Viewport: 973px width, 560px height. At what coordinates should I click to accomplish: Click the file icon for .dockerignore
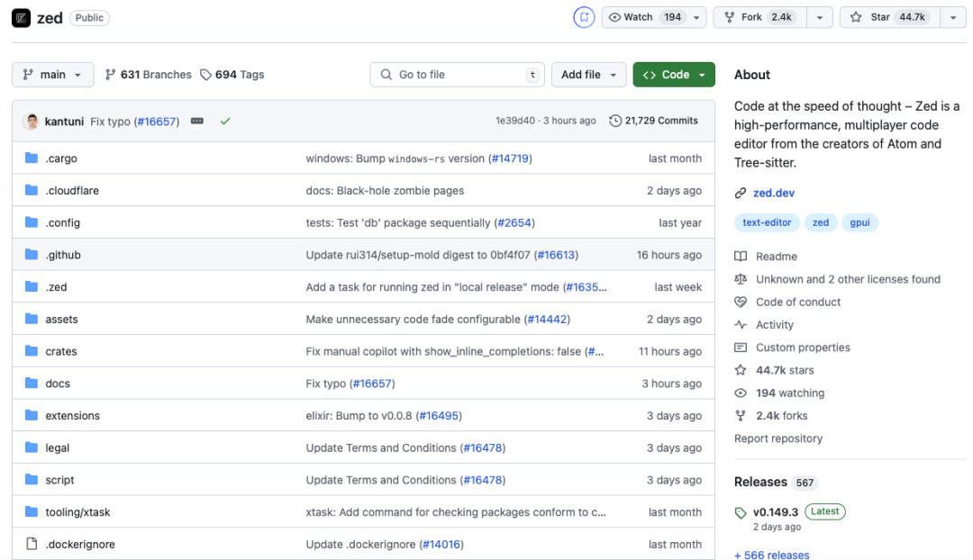(31, 545)
